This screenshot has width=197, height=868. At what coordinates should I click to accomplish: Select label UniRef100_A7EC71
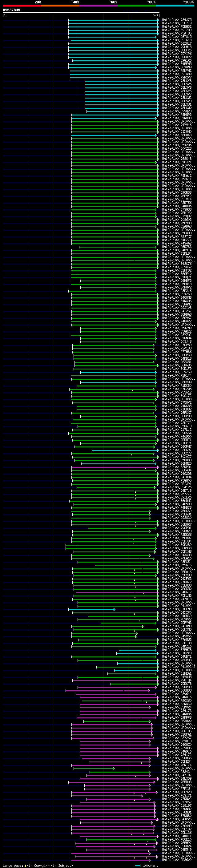177,443
